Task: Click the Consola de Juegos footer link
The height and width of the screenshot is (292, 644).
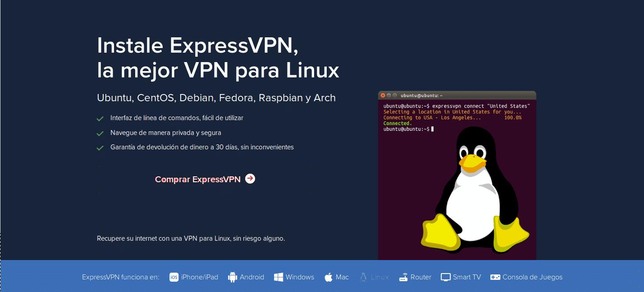Action: [x=533, y=277]
